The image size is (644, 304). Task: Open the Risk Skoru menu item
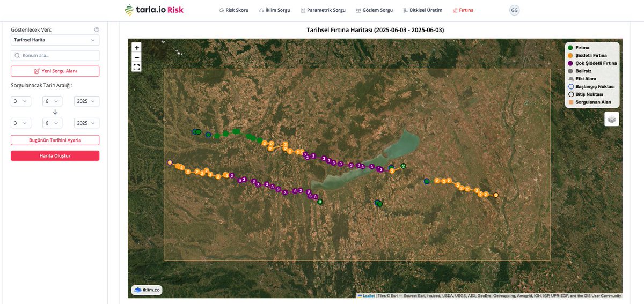tap(234, 10)
